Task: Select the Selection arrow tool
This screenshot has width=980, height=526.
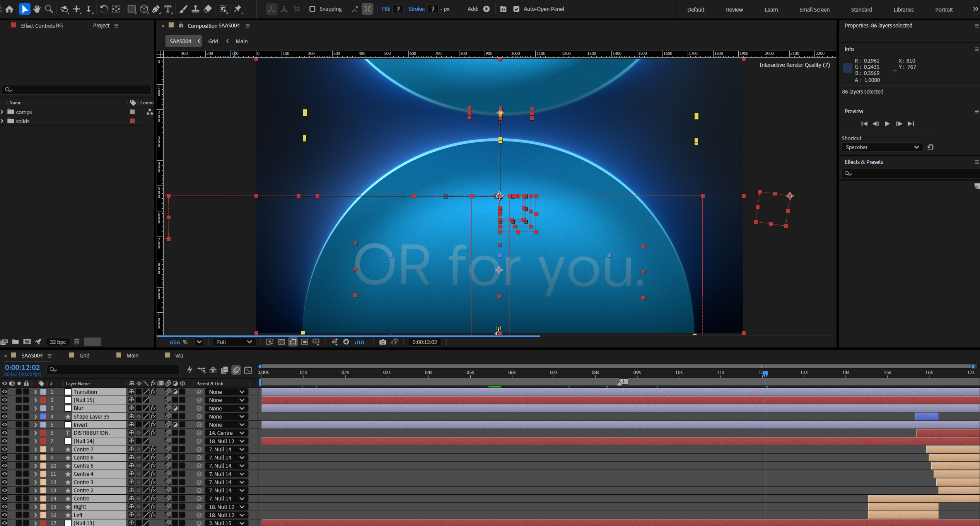Action: [25, 9]
